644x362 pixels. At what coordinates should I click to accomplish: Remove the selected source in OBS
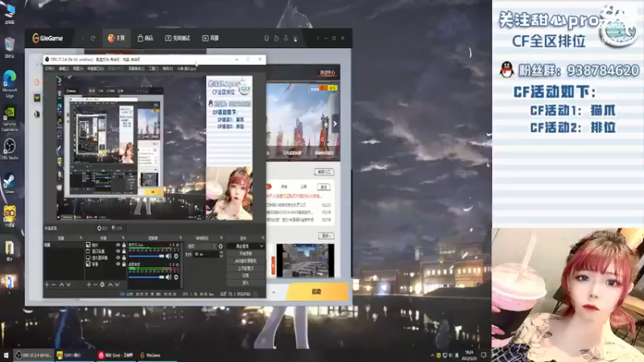tap(95, 285)
